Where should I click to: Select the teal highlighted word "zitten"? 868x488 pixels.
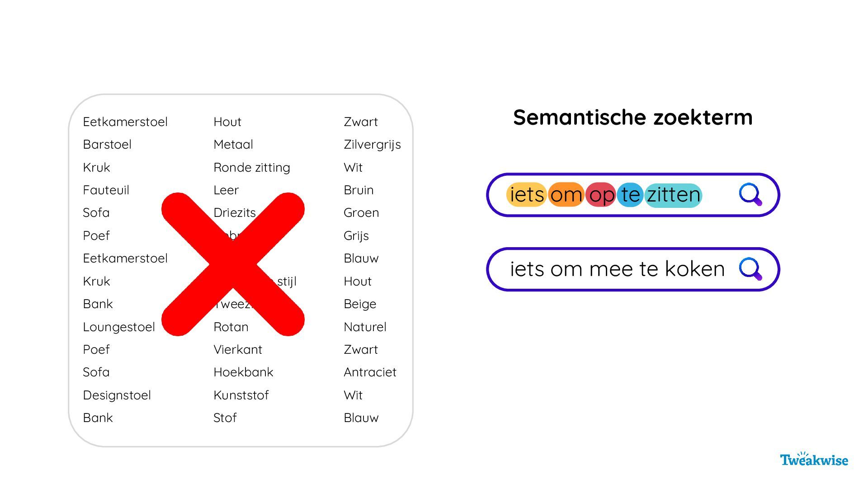673,195
